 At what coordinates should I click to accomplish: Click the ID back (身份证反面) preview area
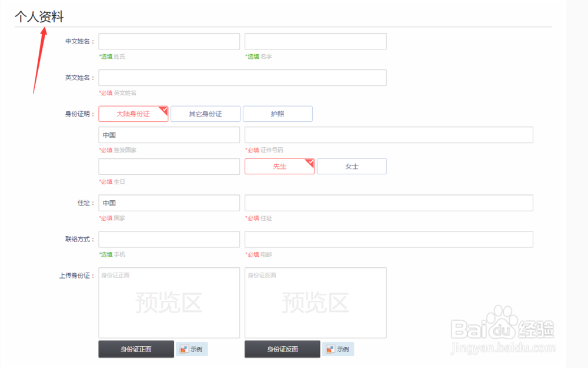315,303
